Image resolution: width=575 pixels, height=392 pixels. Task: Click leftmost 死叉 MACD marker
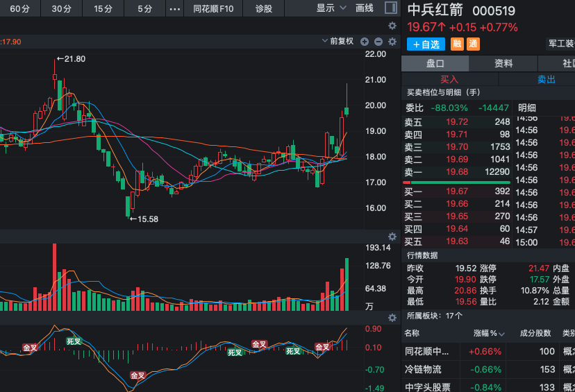(x=74, y=341)
